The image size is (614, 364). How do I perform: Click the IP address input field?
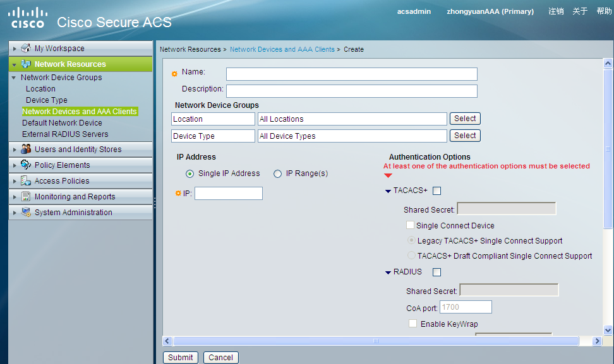coord(229,193)
